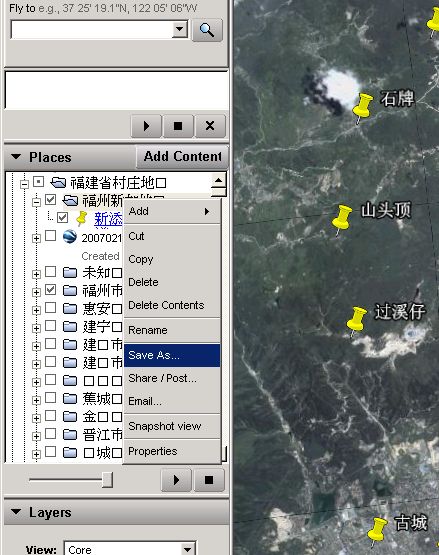Collapse the Places panel triangle
Viewport: 439px width, 555px height.
click(x=16, y=156)
